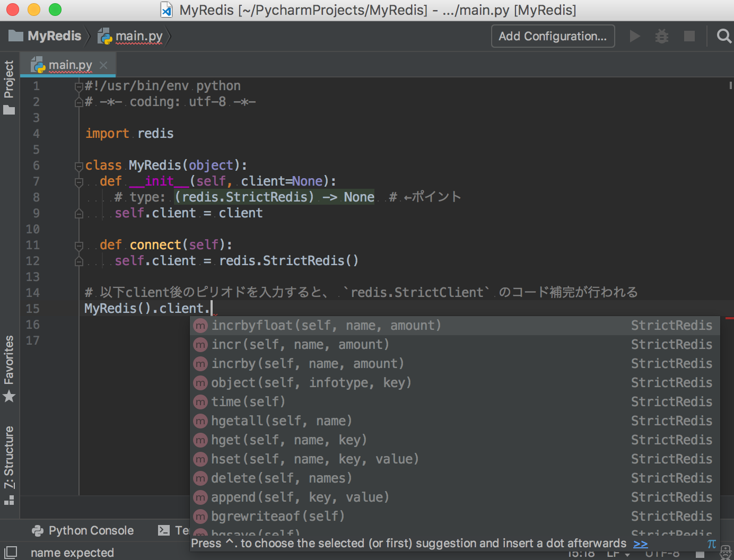Click method icon beside hgetall
The width and height of the screenshot is (734, 560).
click(200, 421)
